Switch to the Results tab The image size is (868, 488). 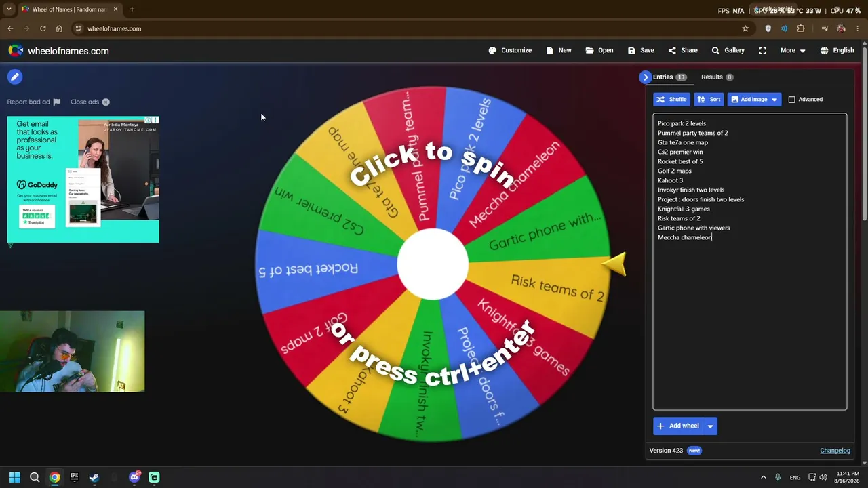tap(717, 77)
